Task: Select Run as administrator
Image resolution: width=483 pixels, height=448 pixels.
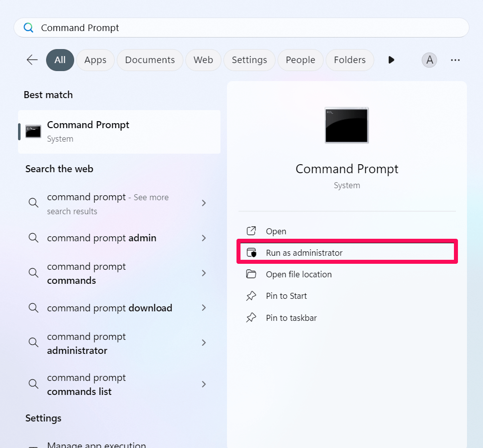Action: [347, 253]
